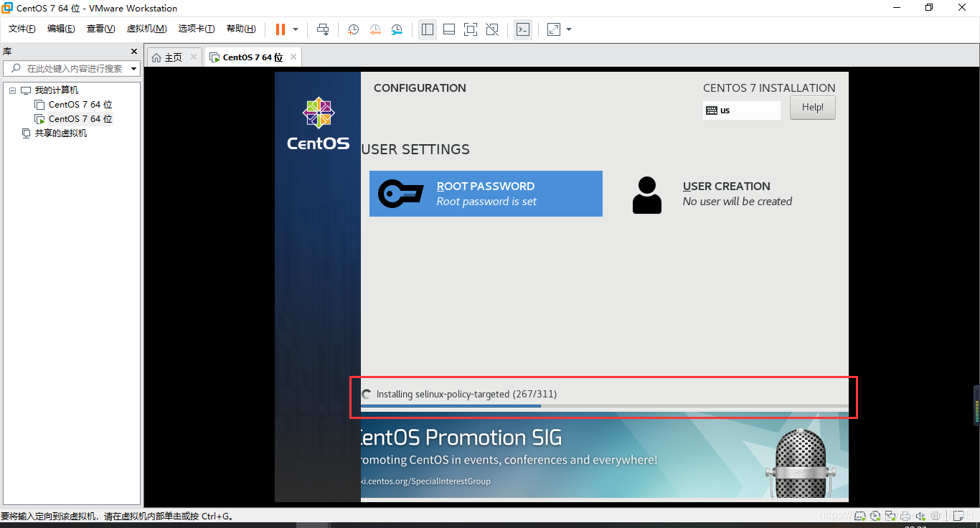
Task: Open the 文件(F) menu
Action: (22, 29)
